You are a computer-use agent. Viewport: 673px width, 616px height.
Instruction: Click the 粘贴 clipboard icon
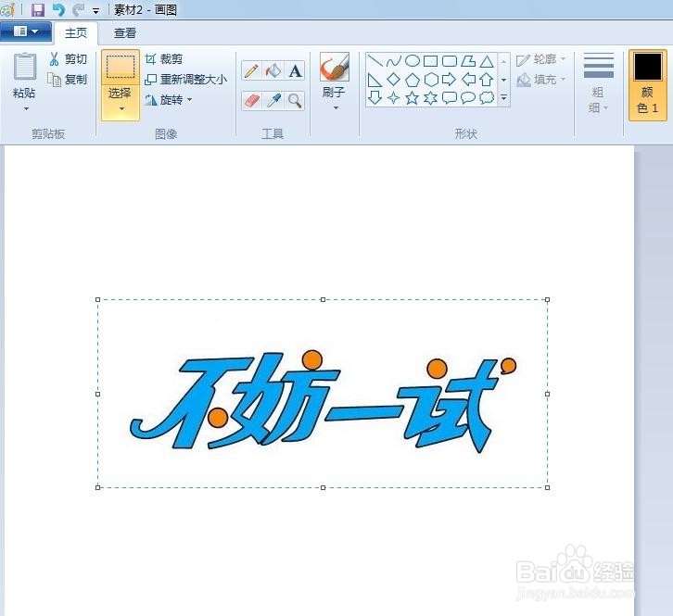point(25,68)
